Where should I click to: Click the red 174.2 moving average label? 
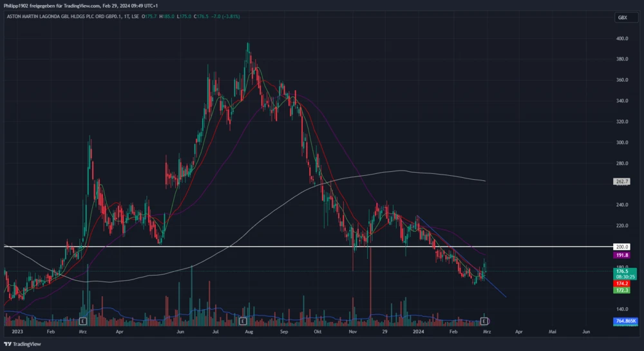point(622,283)
